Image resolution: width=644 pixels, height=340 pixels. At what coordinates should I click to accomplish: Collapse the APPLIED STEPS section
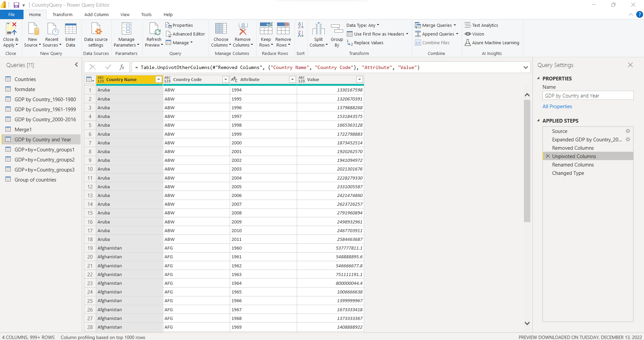pyautogui.click(x=538, y=121)
